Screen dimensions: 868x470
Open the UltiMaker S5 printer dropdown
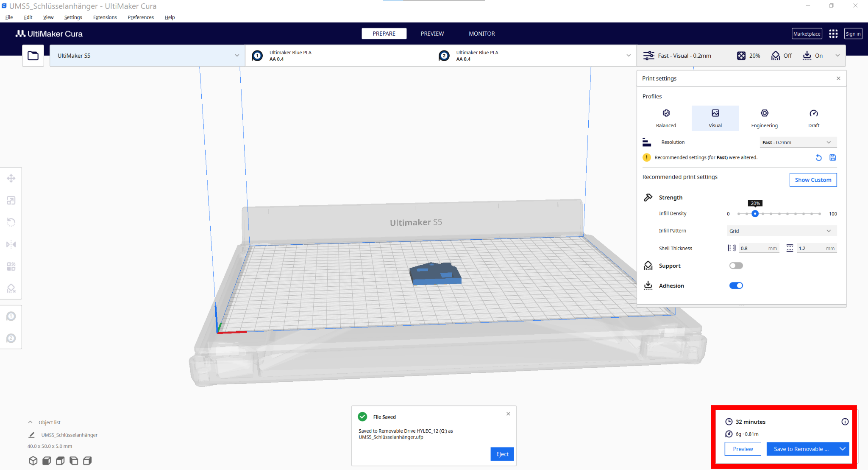click(147, 56)
